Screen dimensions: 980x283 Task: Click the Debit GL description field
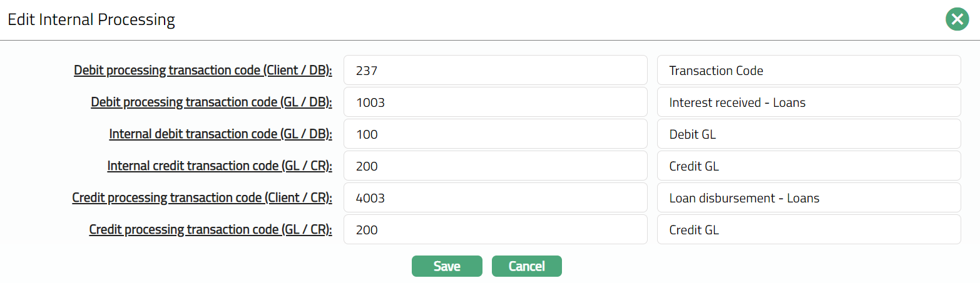tap(809, 134)
